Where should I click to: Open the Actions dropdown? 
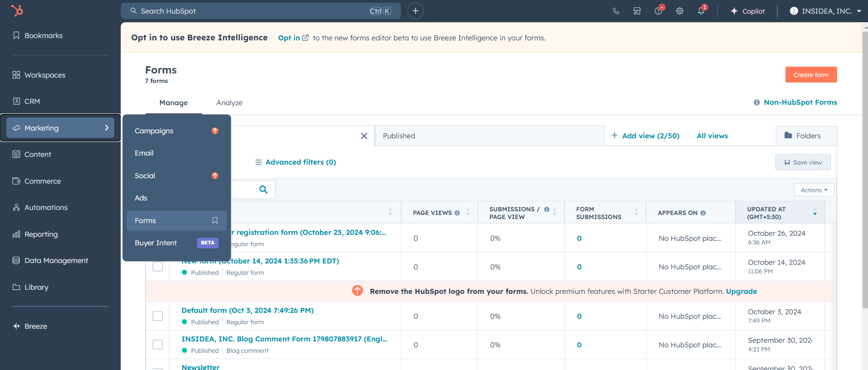(814, 190)
